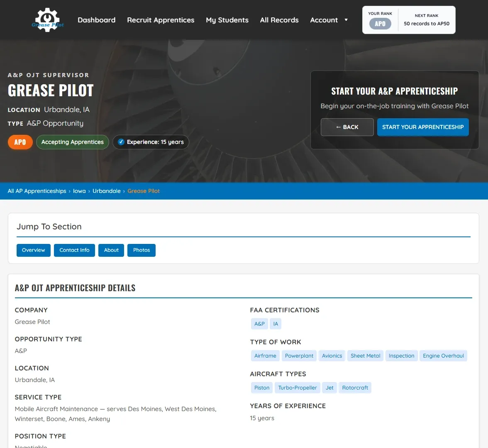
Task: Open All AP Apprenticeships breadcrumb
Action: pos(37,191)
